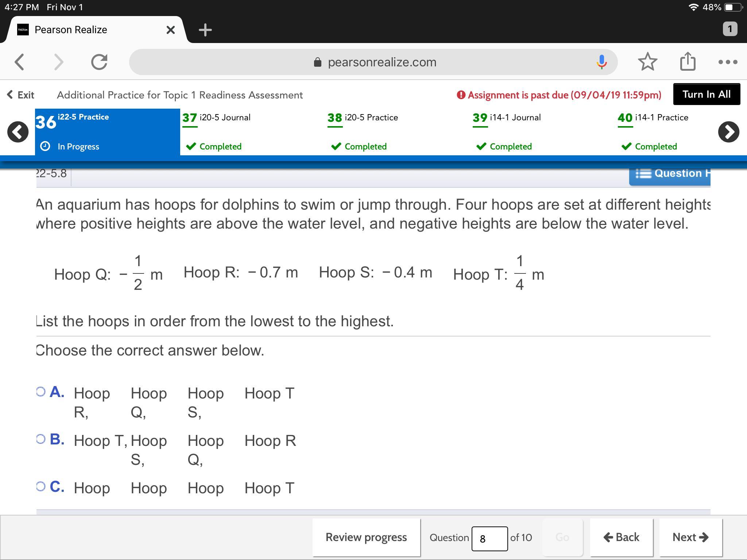
Task: Open the share sheet icon
Action: click(x=688, y=62)
